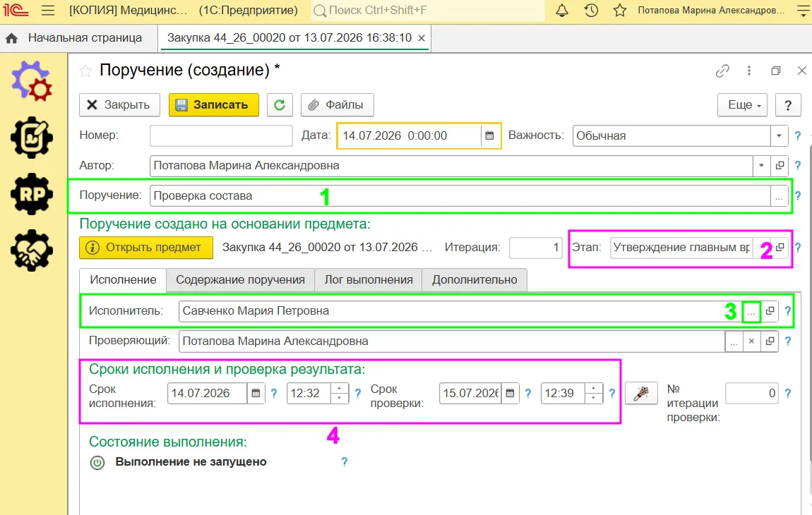
Task: Open notifications bell
Action: [x=562, y=11]
